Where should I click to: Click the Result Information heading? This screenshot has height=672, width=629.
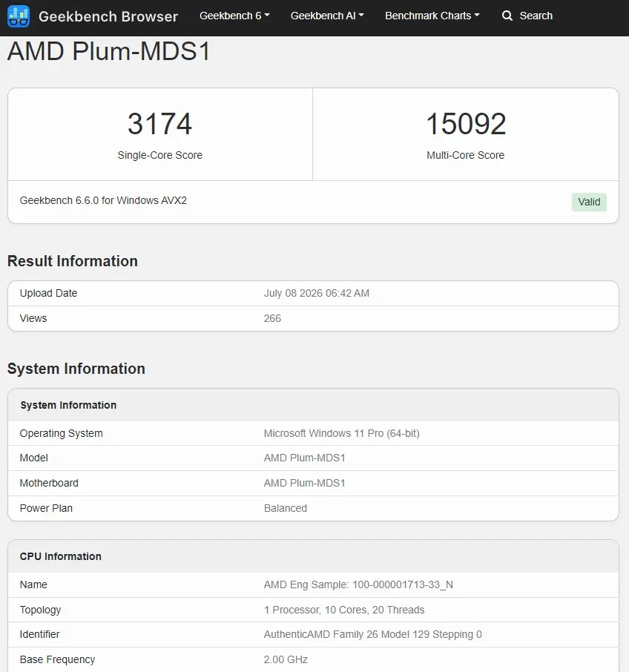click(x=73, y=261)
